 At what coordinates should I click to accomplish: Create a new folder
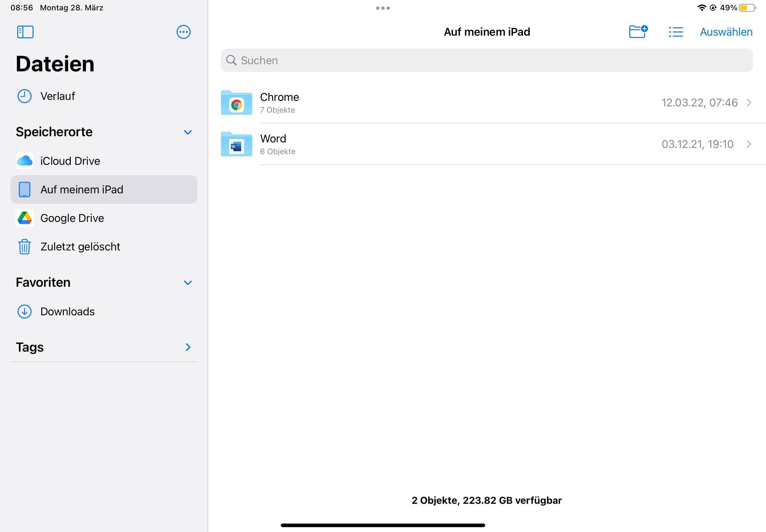[638, 32]
